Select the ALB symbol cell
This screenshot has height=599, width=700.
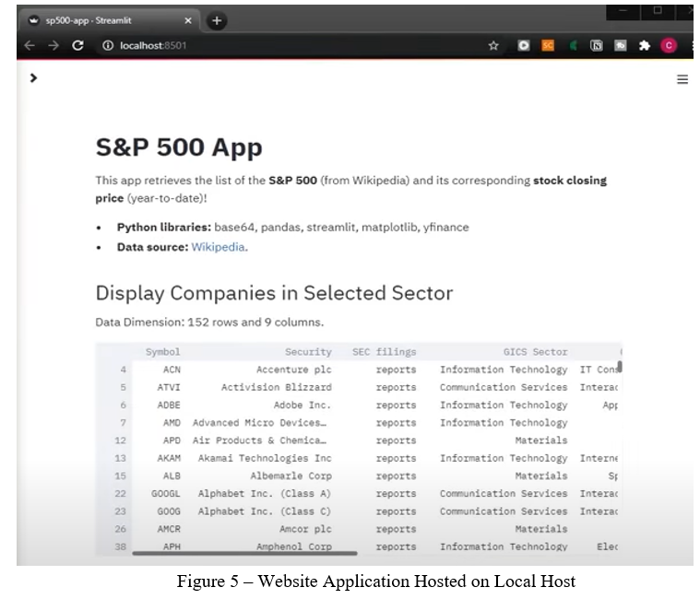click(x=172, y=476)
